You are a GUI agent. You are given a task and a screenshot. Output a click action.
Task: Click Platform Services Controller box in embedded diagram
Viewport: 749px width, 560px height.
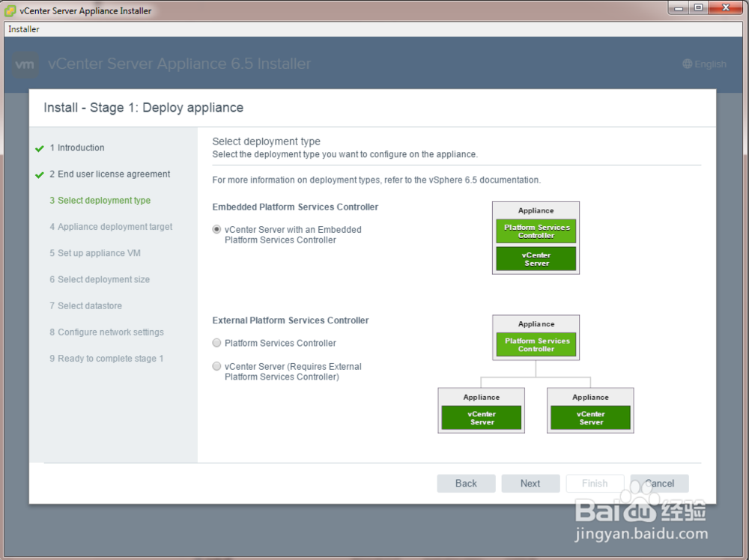click(x=536, y=231)
